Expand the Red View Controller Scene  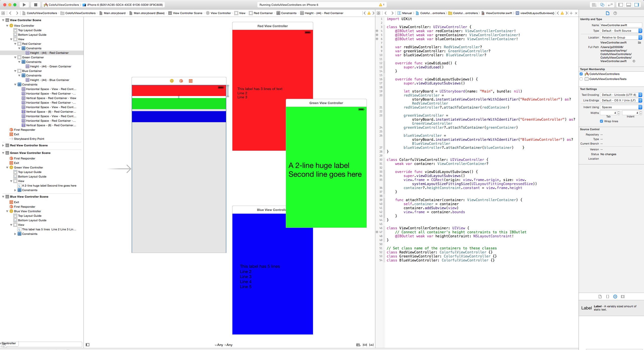(x=3, y=145)
